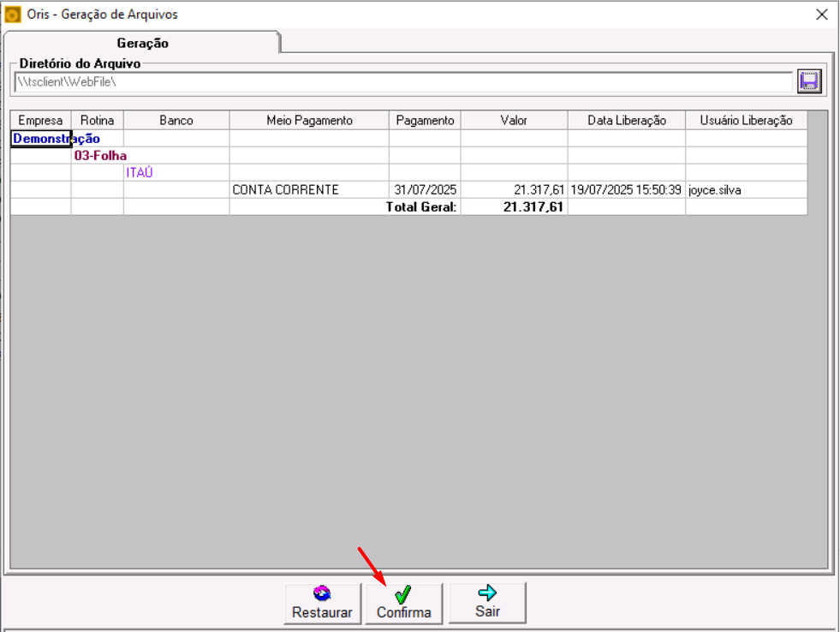Click the joyce.silva user cell
Image resolution: width=840 pixels, height=632 pixels.
click(747, 190)
